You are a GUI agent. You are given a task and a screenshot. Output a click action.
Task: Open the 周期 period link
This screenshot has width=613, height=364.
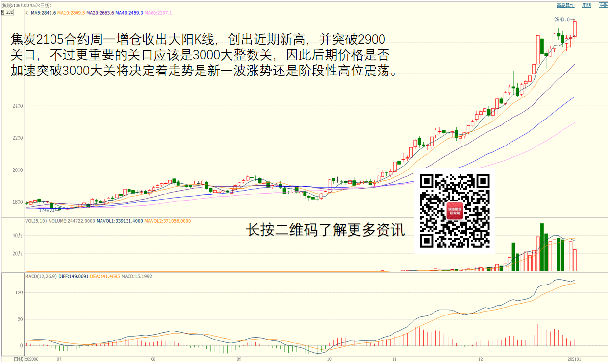coord(586,5)
